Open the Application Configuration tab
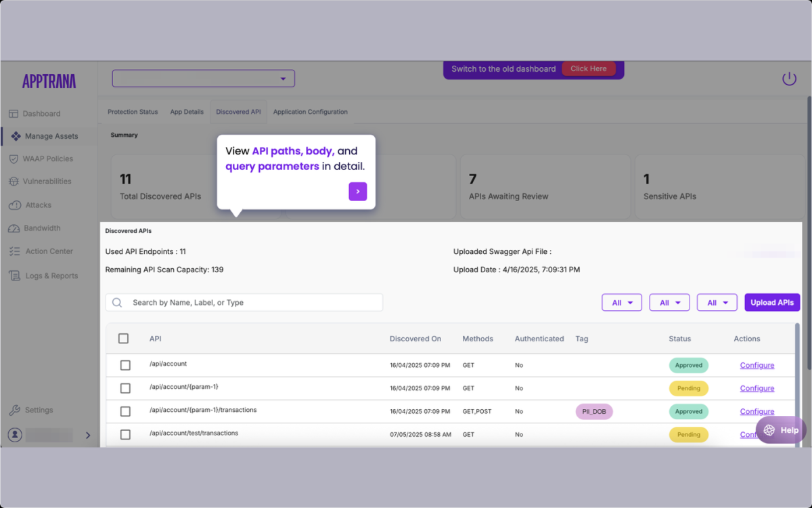 310,112
